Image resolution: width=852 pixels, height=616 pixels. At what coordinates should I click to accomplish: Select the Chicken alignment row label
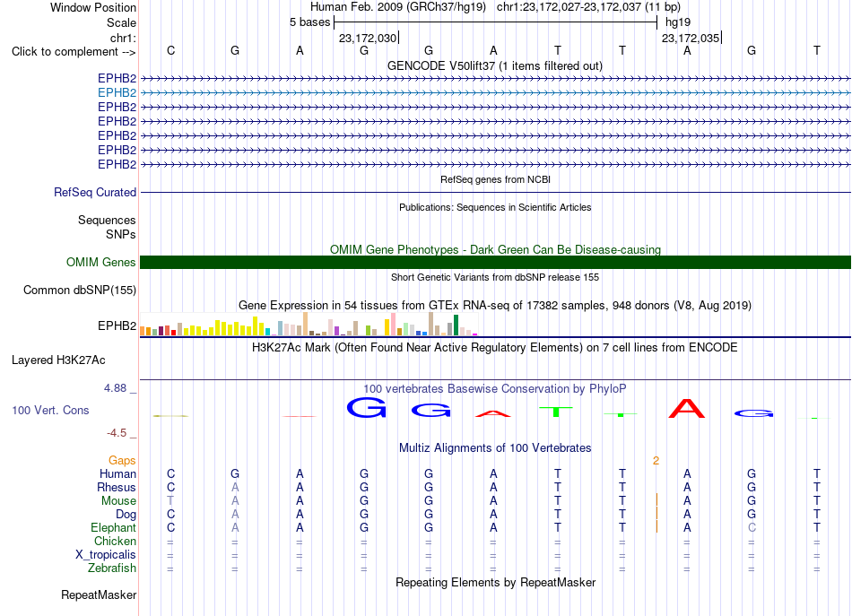(115, 541)
